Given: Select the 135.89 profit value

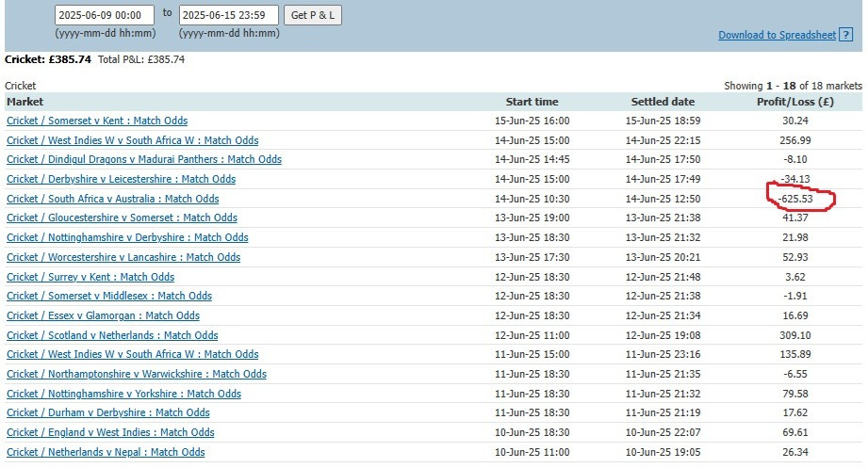Looking at the screenshot, I should (x=795, y=354).
